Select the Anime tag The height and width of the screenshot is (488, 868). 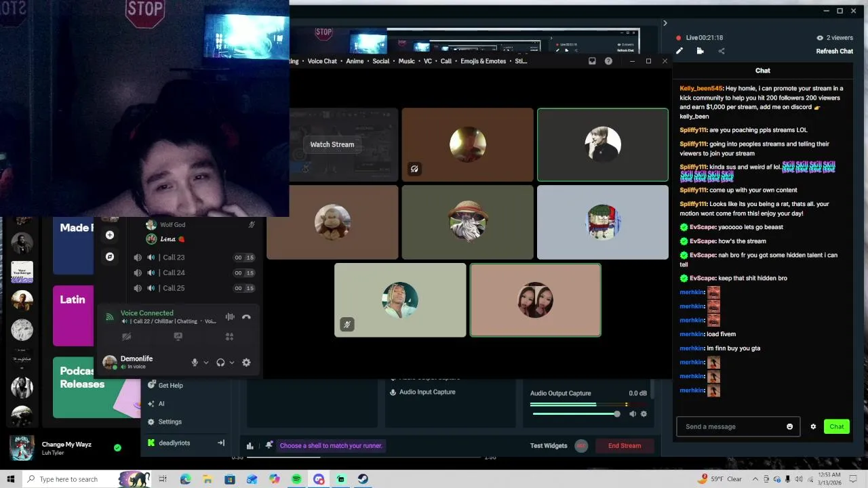[355, 61]
